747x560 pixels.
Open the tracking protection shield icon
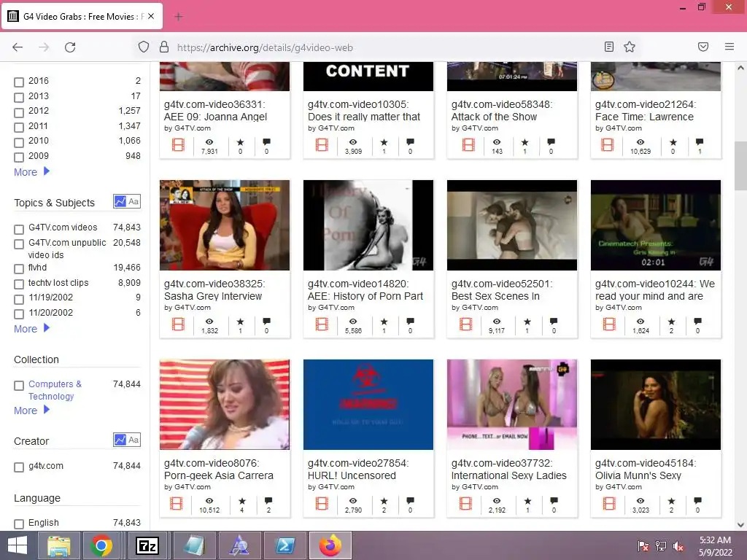click(144, 47)
